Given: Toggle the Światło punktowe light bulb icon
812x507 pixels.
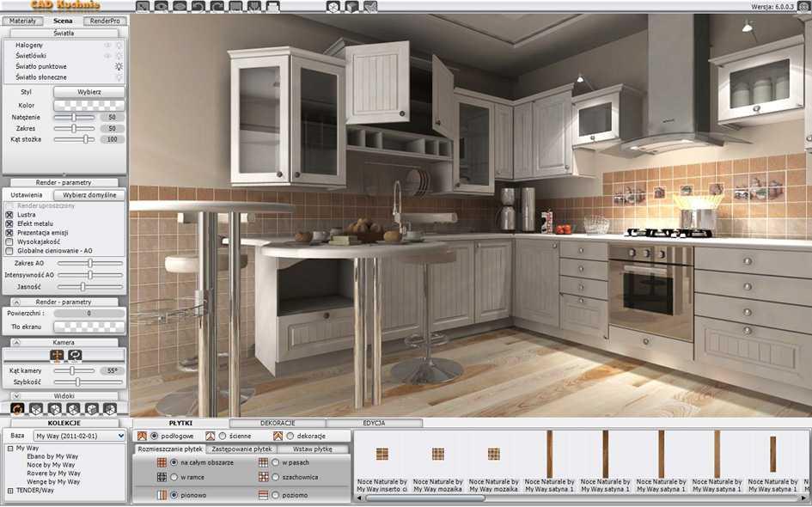Looking at the screenshot, I should click(x=119, y=66).
